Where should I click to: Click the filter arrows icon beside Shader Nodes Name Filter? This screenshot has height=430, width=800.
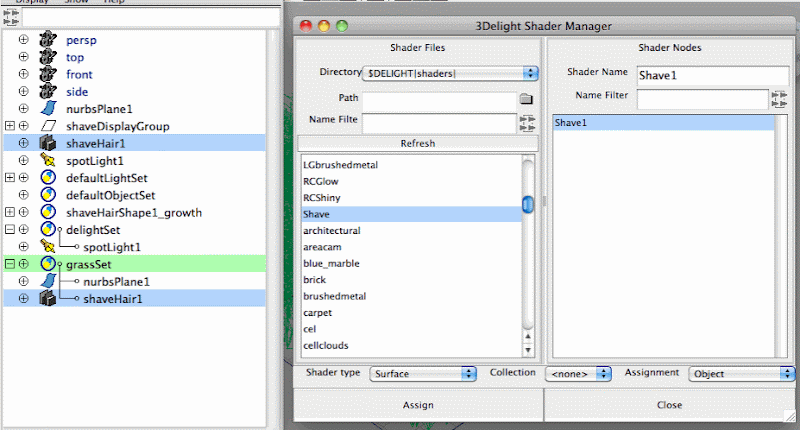tap(779, 99)
